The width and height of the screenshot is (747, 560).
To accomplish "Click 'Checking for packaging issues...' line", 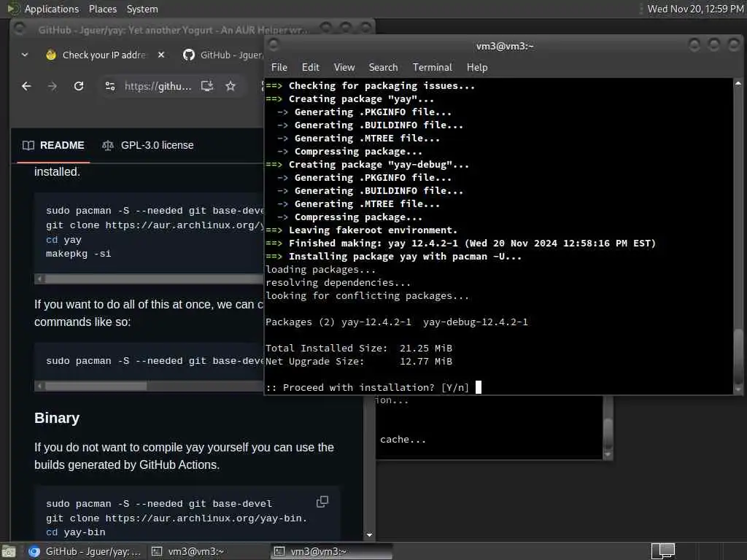I will pos(370,86).
